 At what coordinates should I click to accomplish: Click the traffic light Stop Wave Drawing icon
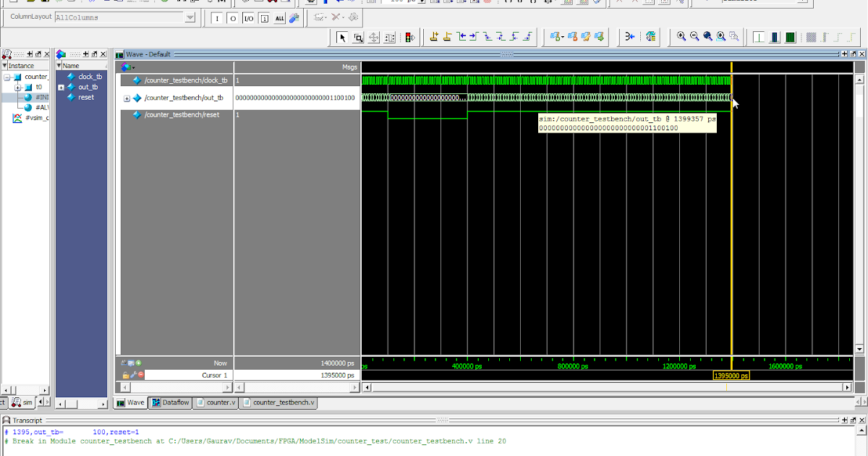tap(410, 37)
